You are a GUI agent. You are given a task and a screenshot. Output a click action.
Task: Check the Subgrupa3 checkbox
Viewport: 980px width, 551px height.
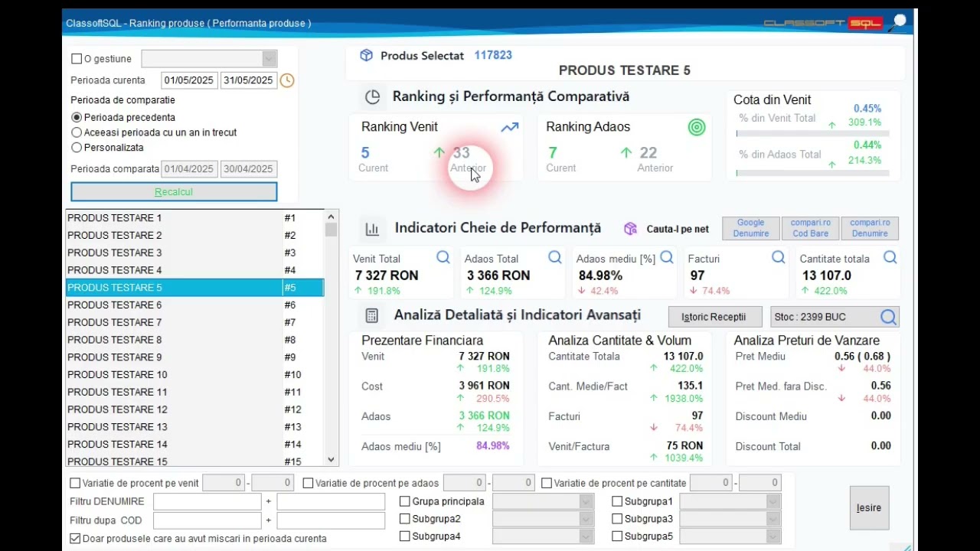(617, 519)
